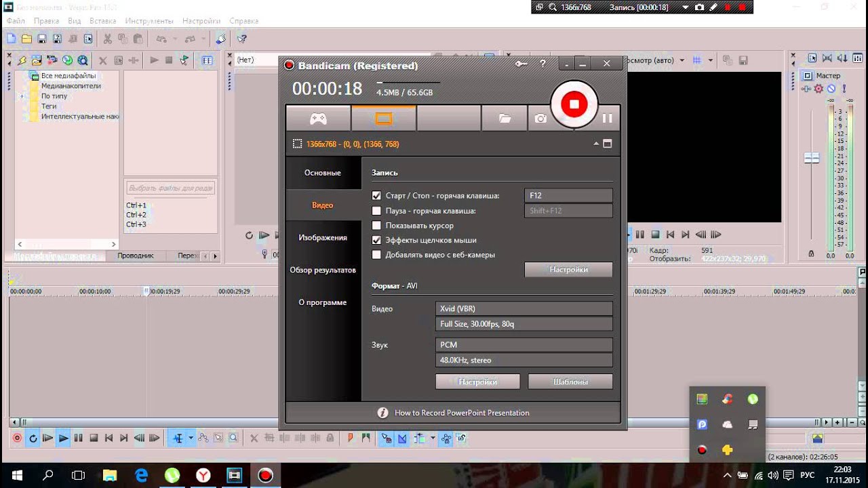Expand По типу tree node in media panel
Screen dimensions: 868x488
coord(22,96)
